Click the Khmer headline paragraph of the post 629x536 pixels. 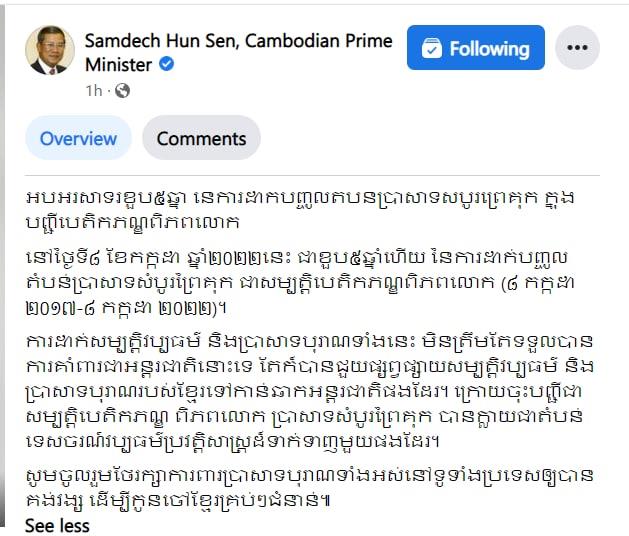pyautogui.click(x=299, y=210)
